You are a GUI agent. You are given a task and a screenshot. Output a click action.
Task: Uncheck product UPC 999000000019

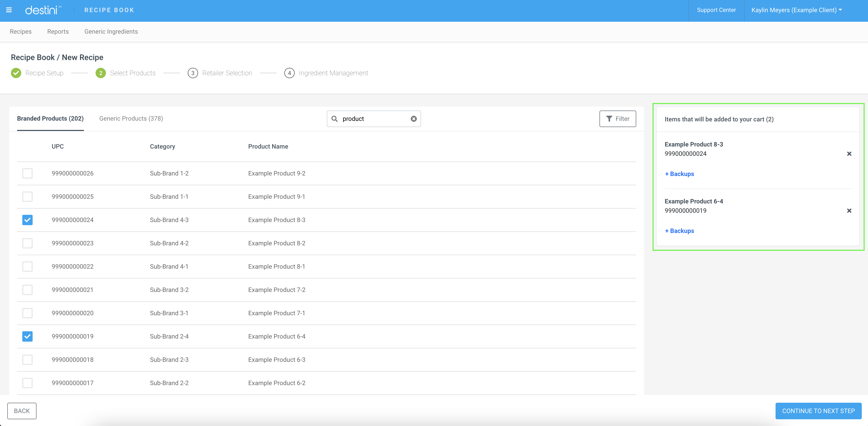27,336
